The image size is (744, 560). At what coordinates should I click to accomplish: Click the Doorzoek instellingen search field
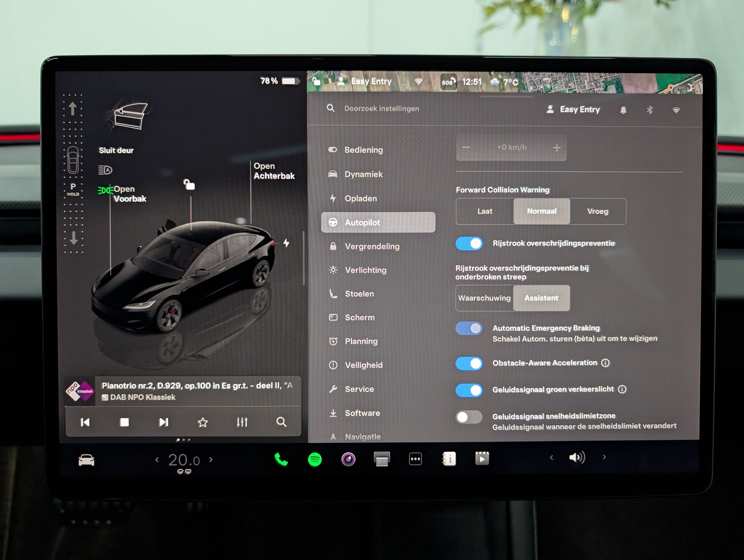tap(382, 109)
